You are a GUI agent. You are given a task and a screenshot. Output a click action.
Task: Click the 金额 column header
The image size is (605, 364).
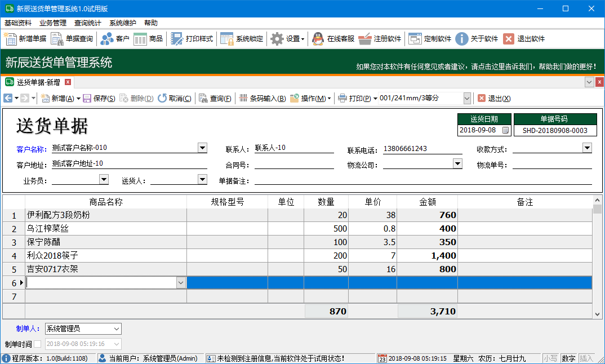(427, 202)
